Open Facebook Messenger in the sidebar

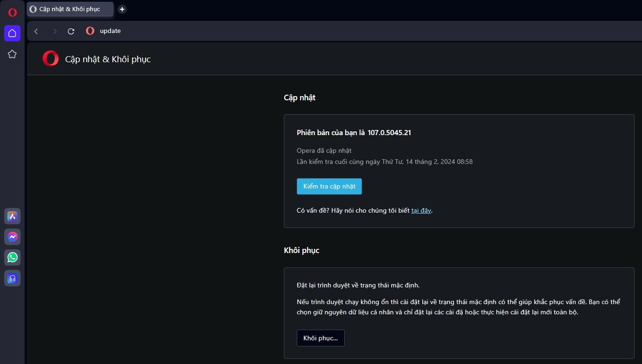coord(13,237)
